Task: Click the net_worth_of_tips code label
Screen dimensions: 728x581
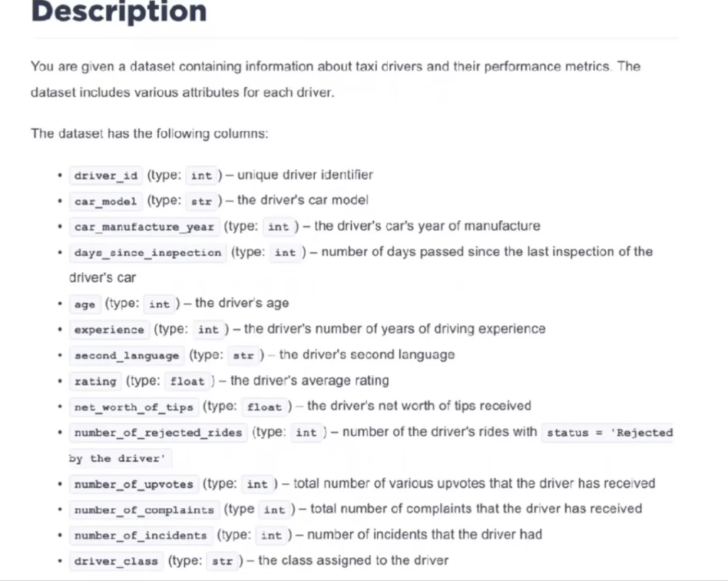Action: point(134,407)
